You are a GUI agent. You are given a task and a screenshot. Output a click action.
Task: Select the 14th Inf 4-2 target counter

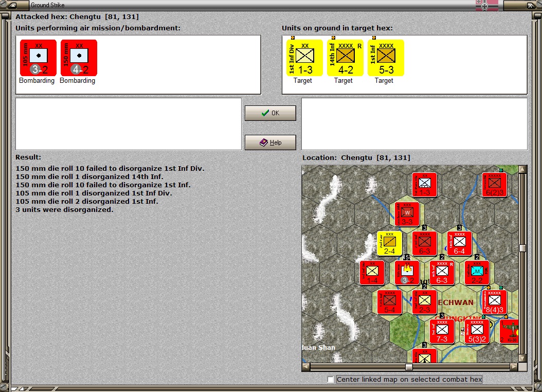pyautogui.click(x=345, y=58)
